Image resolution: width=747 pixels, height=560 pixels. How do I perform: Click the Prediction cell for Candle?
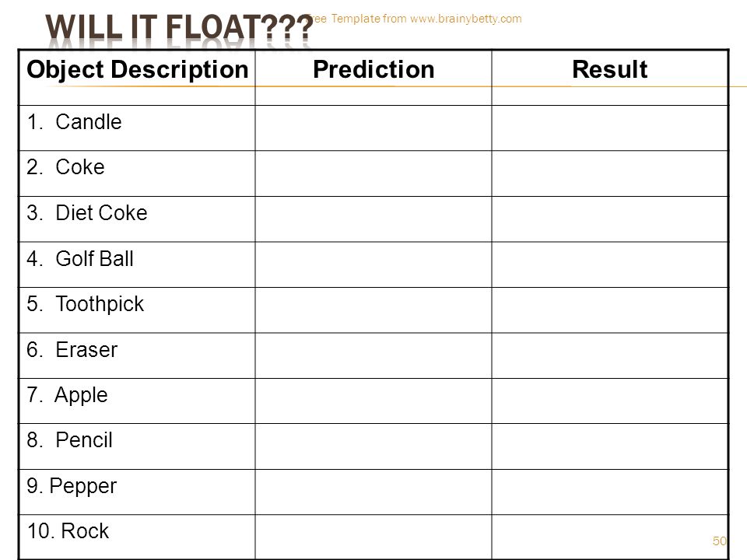(x=373, y=128)
